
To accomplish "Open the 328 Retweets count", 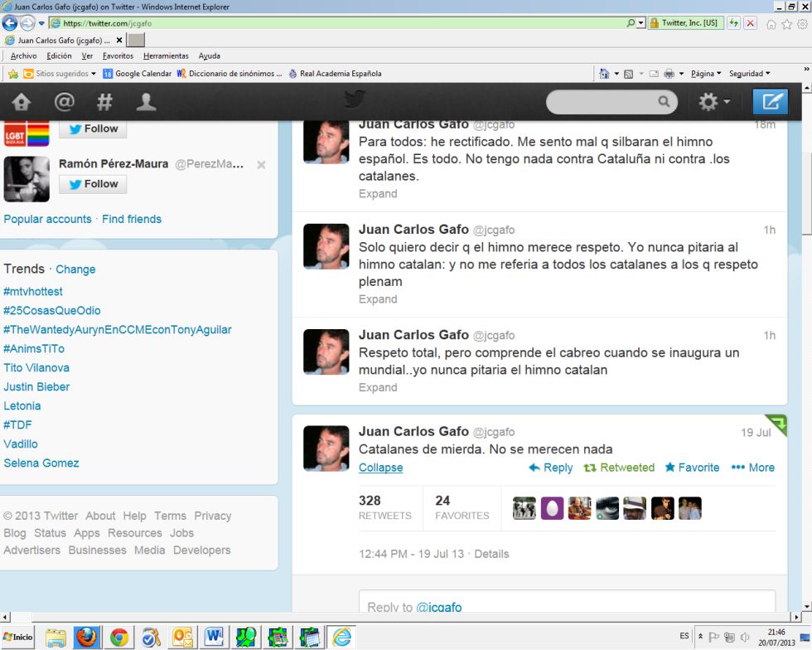I will (x=384, y=507).
